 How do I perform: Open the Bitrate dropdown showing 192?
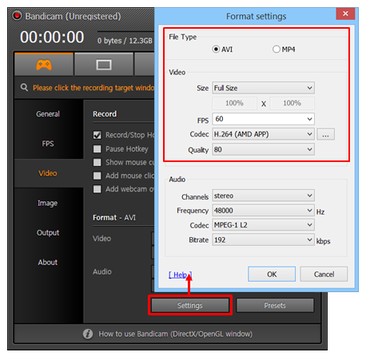[x=263, y=240]
